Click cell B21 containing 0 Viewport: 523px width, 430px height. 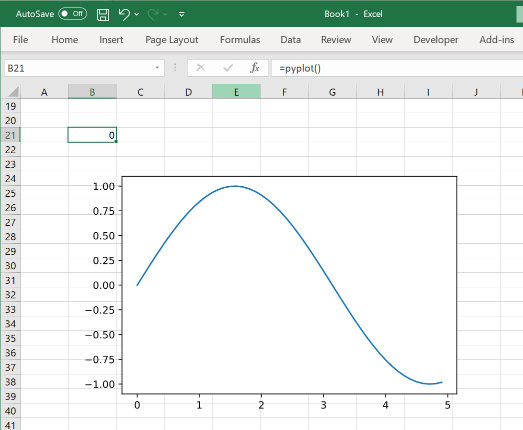click(92, 135)
